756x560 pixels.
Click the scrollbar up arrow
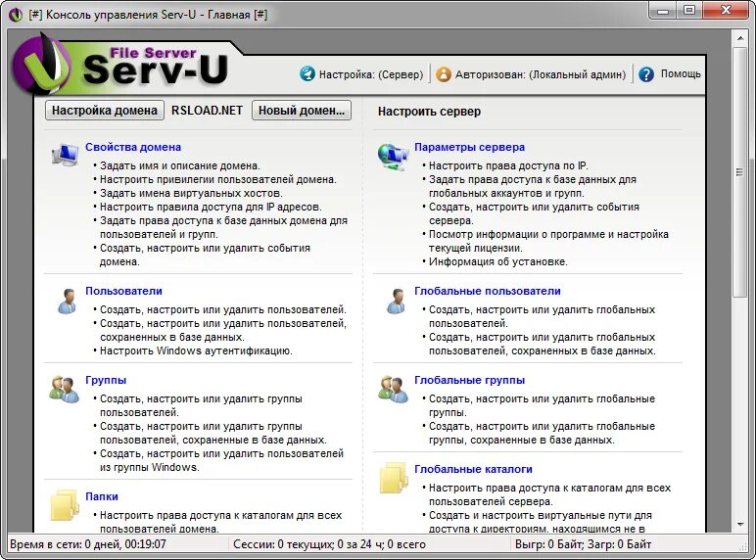(740, 38)
